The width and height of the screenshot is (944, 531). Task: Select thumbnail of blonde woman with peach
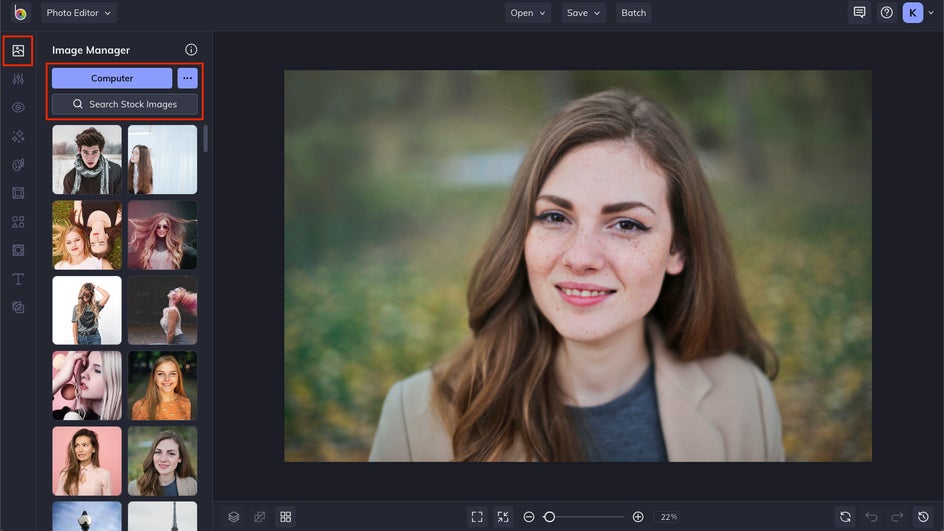(x=87, y=385)
